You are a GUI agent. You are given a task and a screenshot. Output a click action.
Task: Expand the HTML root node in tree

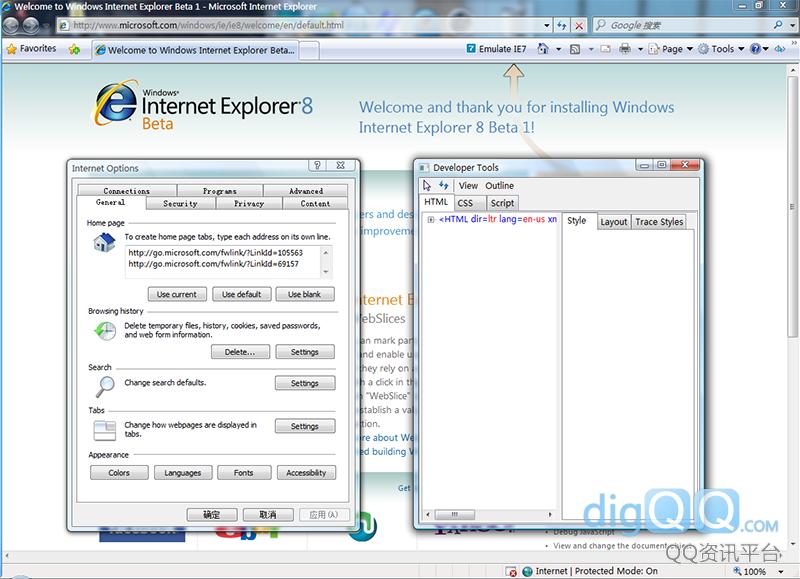431,220
